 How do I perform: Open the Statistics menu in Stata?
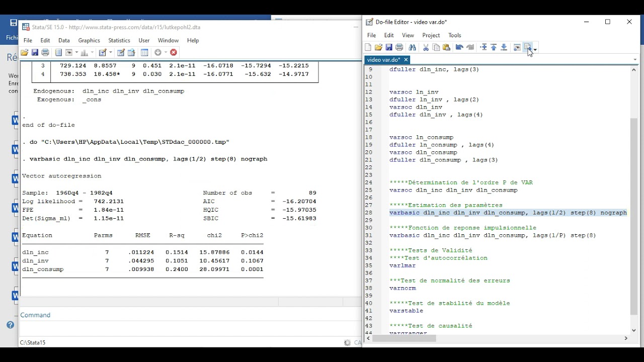tap(119, 40)
